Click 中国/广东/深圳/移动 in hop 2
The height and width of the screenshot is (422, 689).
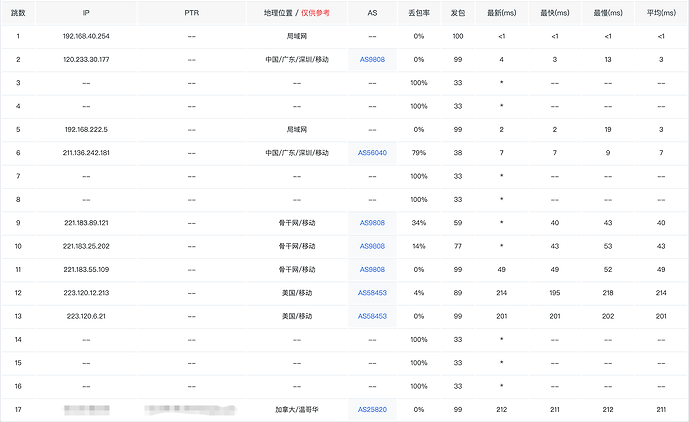tap(297, 59)
